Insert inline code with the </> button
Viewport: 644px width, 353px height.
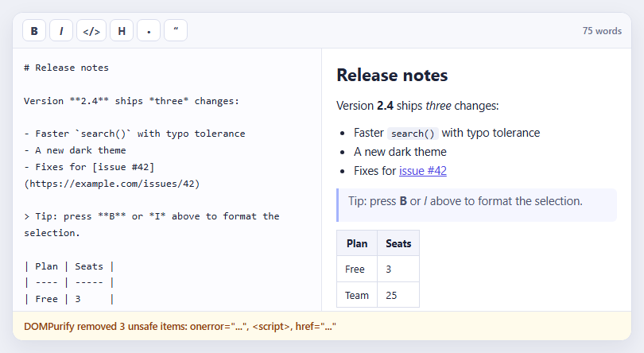tap(91, 31)
